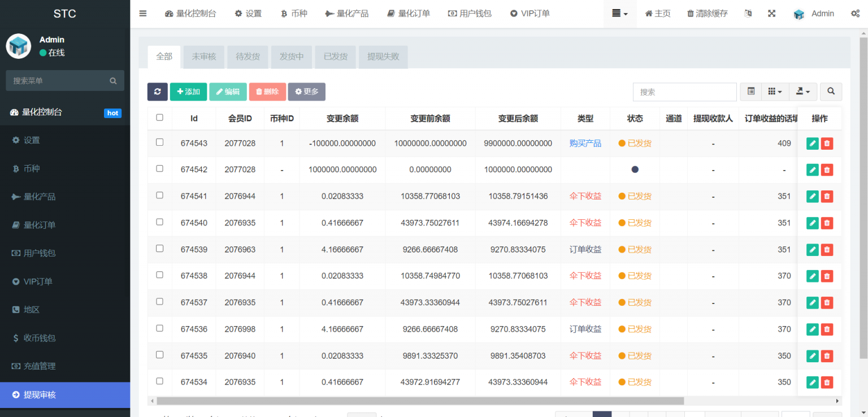Open the top bar list menu dropdown
Viewport: 868px width, 417px height.
coord(620,14)
